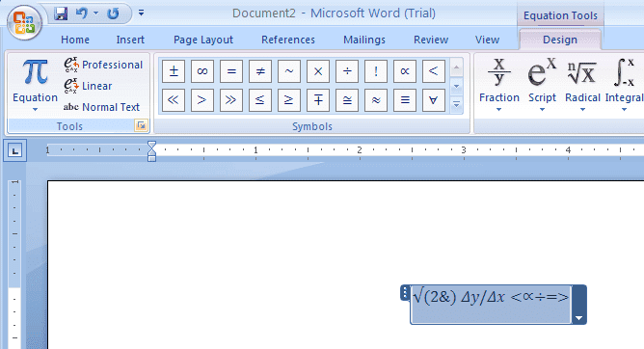The height and width of the screenshot is (349, 644).
Task: Insert the approximately-equal symbol
Action: click(x=376, y=100)
